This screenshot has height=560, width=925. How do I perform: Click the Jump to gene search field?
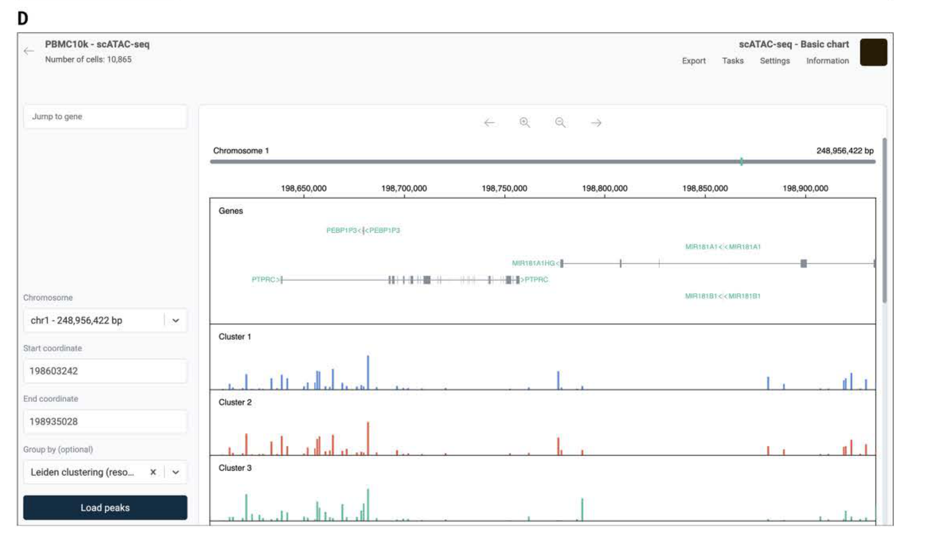[105, 117]
